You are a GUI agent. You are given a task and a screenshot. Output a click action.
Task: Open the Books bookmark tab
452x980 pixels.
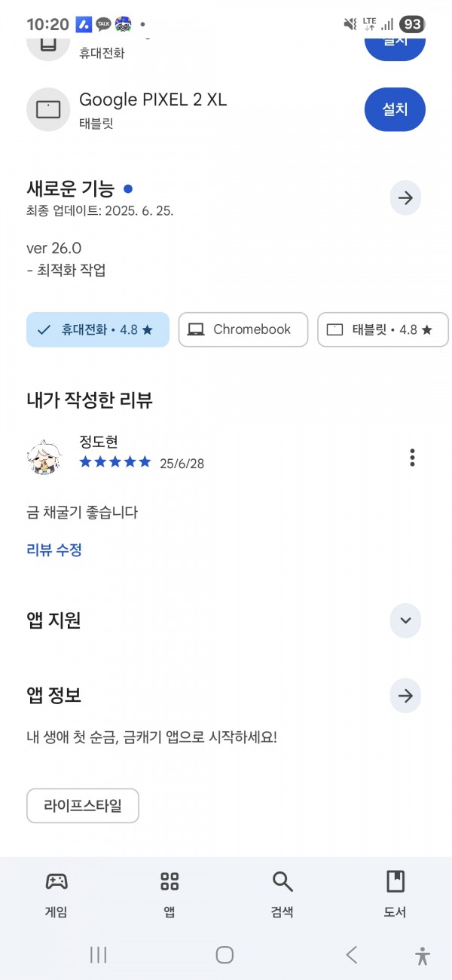395,880
